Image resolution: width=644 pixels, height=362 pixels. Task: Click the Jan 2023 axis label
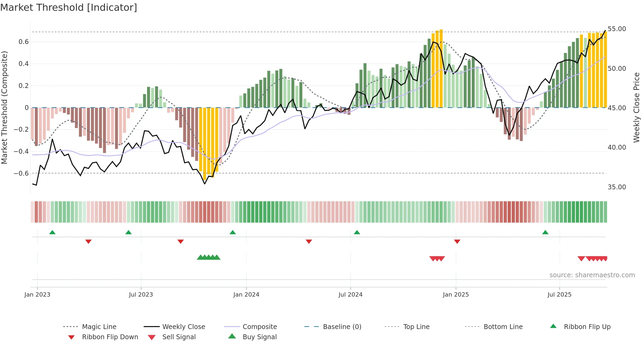click(37, 295)
